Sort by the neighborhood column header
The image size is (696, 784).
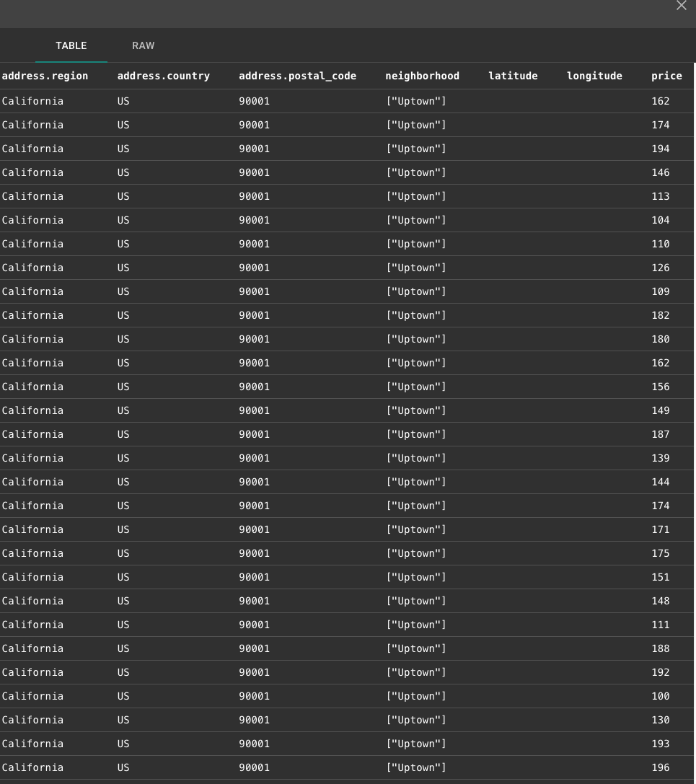(423, 76)
